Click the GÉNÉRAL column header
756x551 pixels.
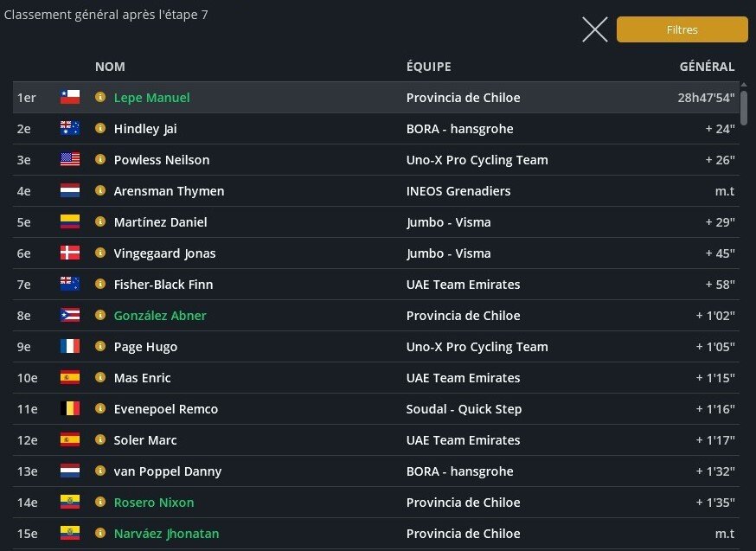coord(707,67)
